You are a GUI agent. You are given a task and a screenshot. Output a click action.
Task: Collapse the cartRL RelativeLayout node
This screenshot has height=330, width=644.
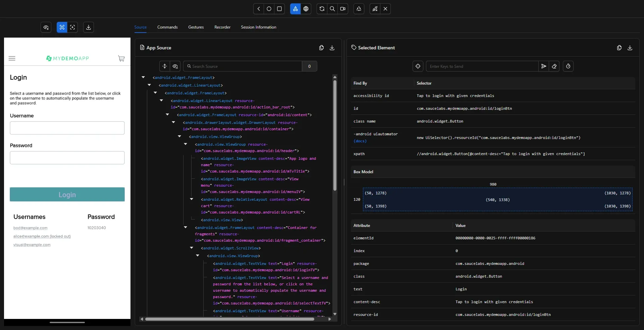pyautogui.click(x=192, y=199)
